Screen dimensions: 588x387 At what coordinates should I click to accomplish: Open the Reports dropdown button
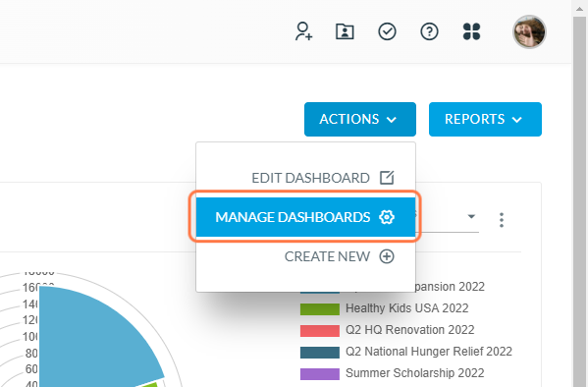[485, 119]
